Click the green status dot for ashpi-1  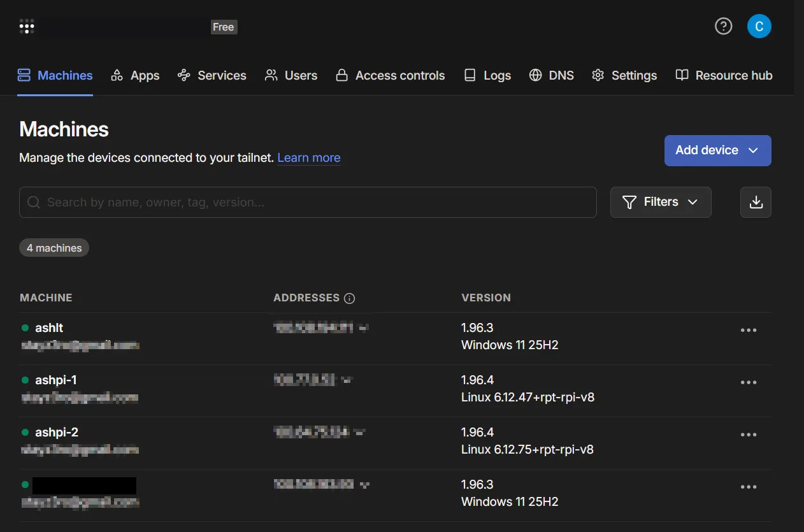pos(25,380)
